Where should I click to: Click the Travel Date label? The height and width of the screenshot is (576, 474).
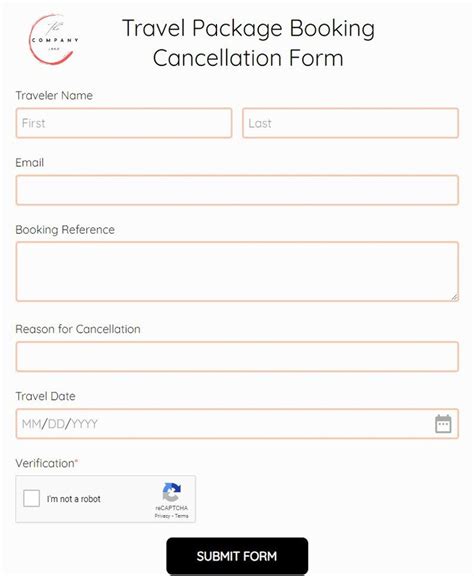click(45, 396)
